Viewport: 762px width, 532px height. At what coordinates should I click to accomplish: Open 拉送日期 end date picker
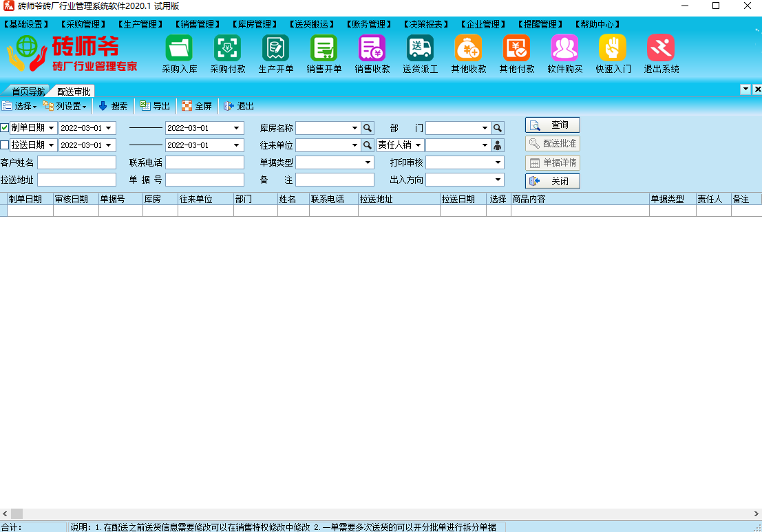point(237,145)
